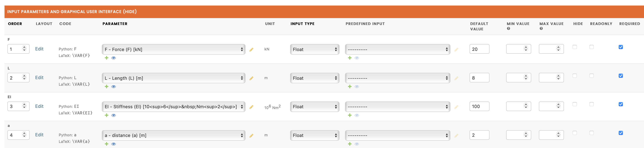Image resolution: width=644 pixels, height=148 pixels.
Task: Open the predefined input dropdown for row a
Action: 398,135
